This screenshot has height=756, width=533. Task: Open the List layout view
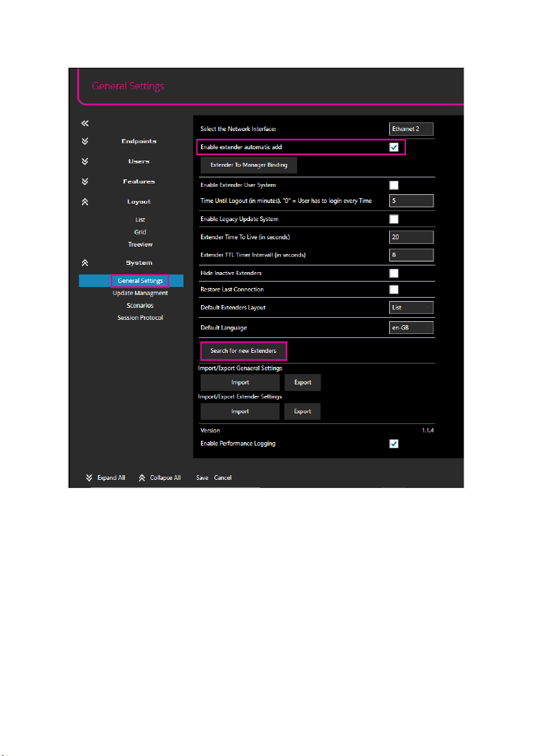tap(140, 220)
